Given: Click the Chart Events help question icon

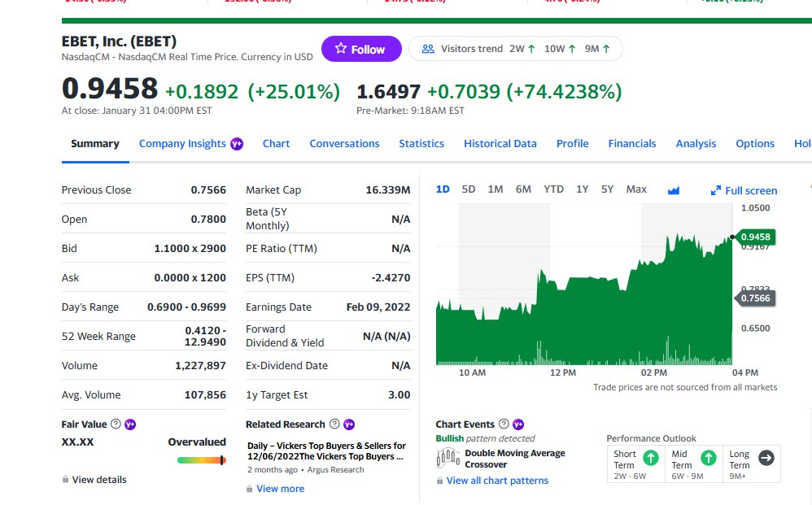Looking at the screenshot, I should [504, 424].
